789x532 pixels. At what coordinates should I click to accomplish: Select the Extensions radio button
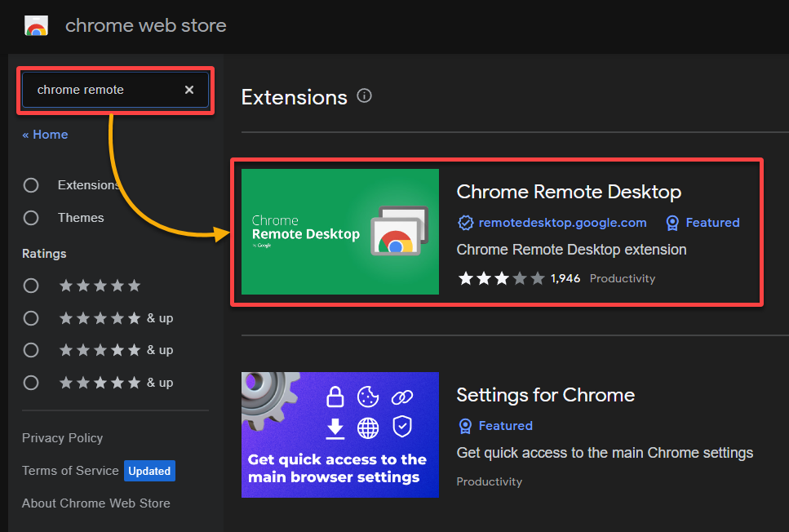pyautogui.click(x=31, y=185)
